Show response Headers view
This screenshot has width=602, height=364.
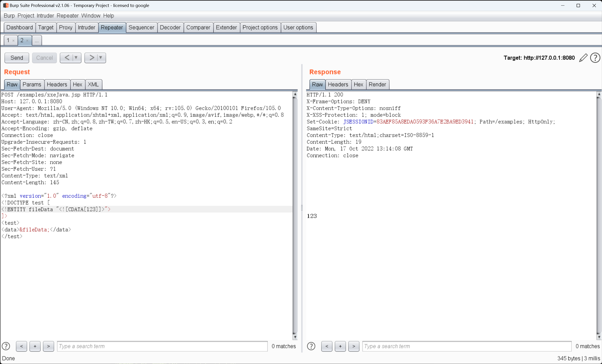338,85
